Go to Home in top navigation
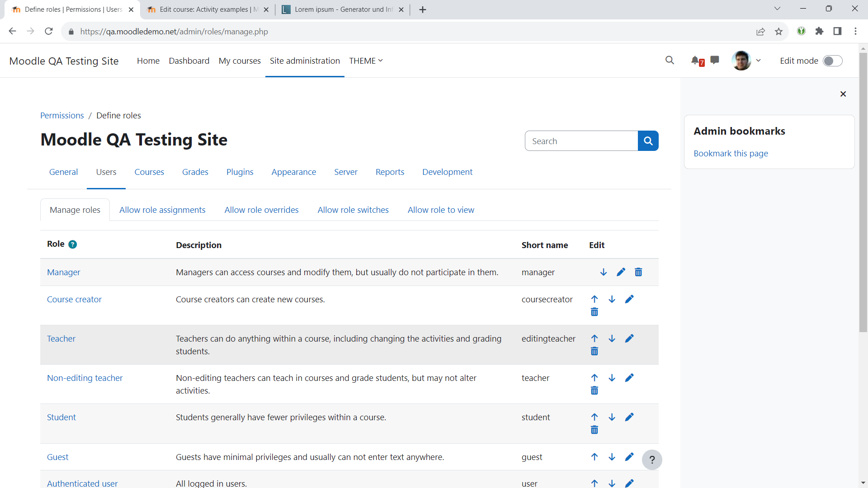Image resolution: width=868 pixels, height=488 pixels. point(148,61)
